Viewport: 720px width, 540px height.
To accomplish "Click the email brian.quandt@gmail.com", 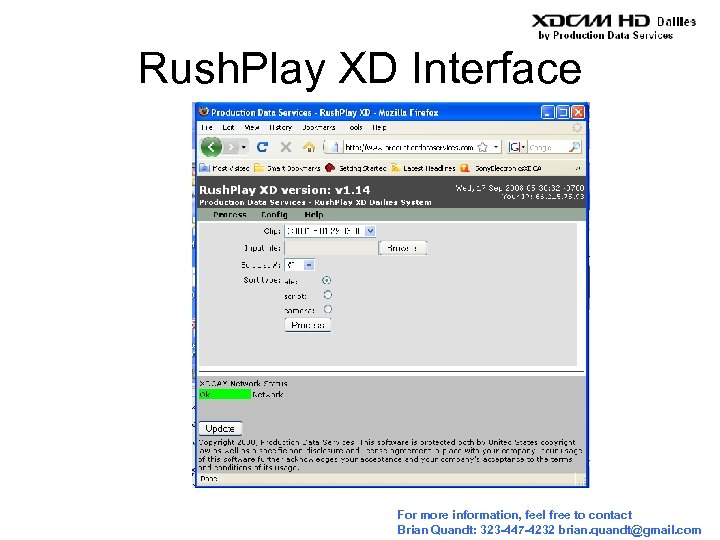I will [630, 530].
